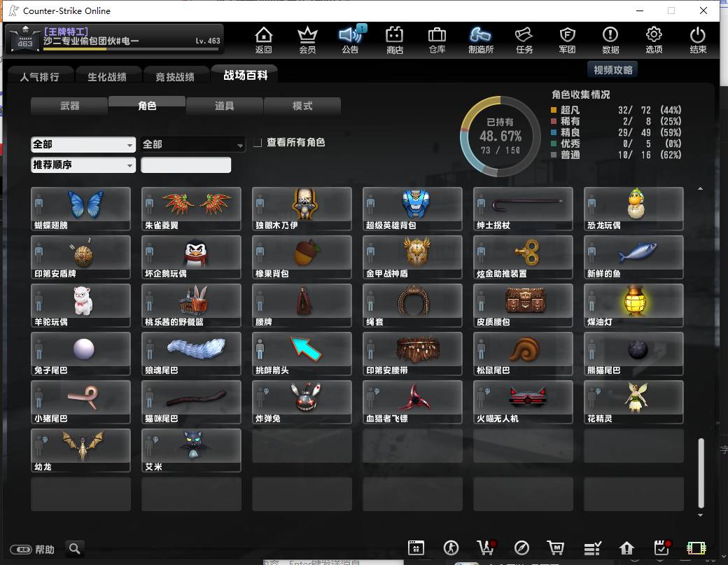Click the compass icon in bottom bar
Screen dimensions: 728x565
521,548
